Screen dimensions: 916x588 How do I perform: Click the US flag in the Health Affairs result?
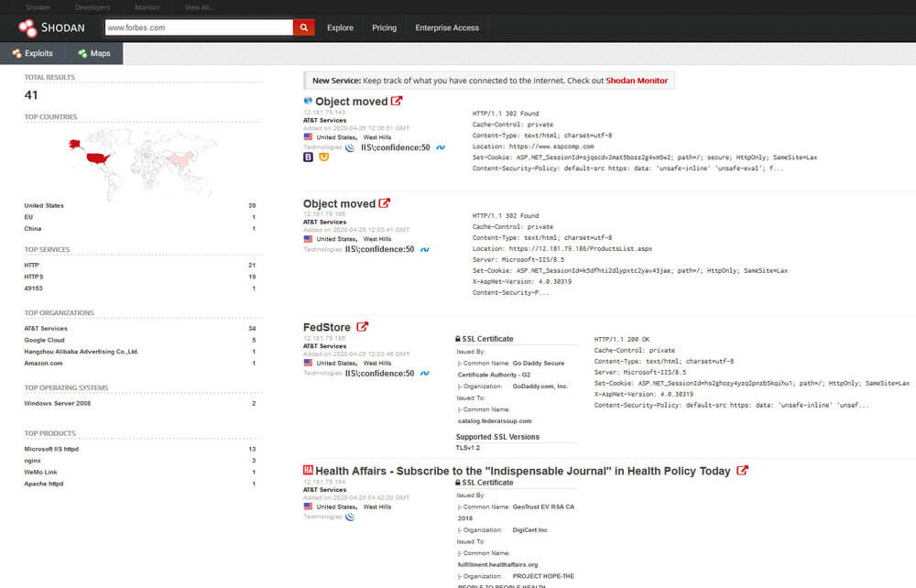pos(308,506)
